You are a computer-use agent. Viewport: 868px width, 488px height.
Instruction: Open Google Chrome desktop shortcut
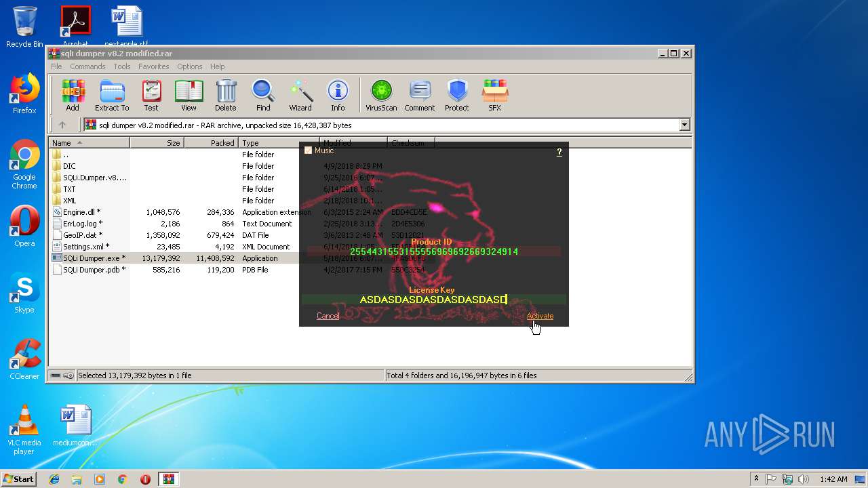[x=24, y=165]
